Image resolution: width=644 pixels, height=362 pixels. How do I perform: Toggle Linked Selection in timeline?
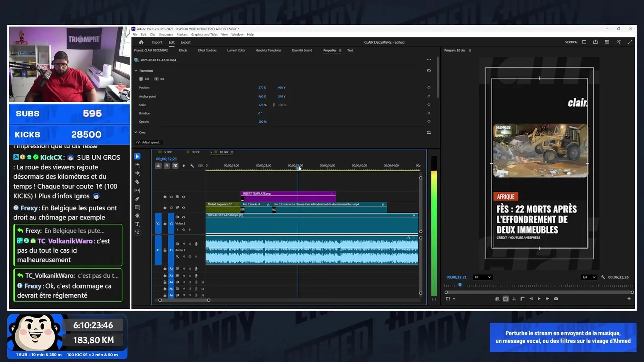pos(175,166)
